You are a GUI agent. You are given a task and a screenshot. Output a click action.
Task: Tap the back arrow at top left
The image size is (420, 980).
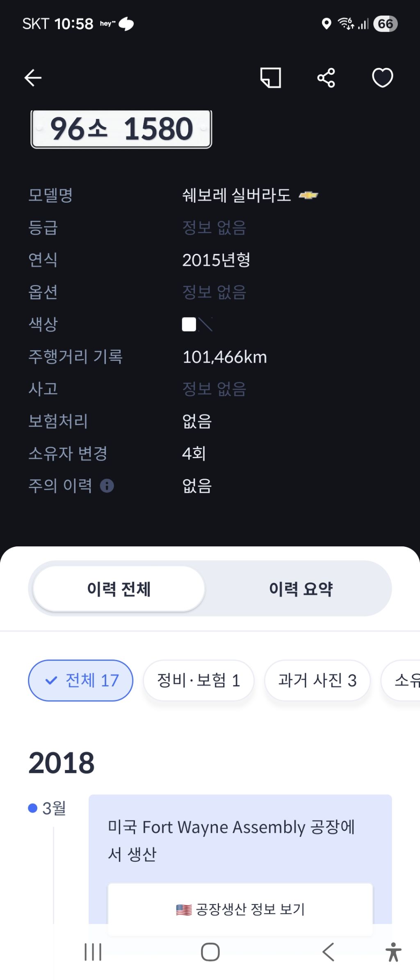33,78
